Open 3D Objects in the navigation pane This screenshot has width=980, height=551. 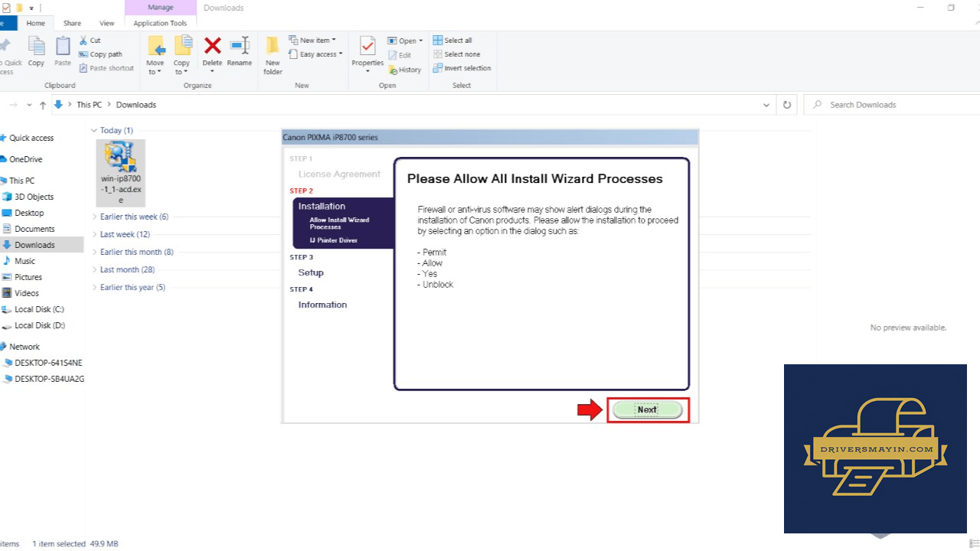34,197
